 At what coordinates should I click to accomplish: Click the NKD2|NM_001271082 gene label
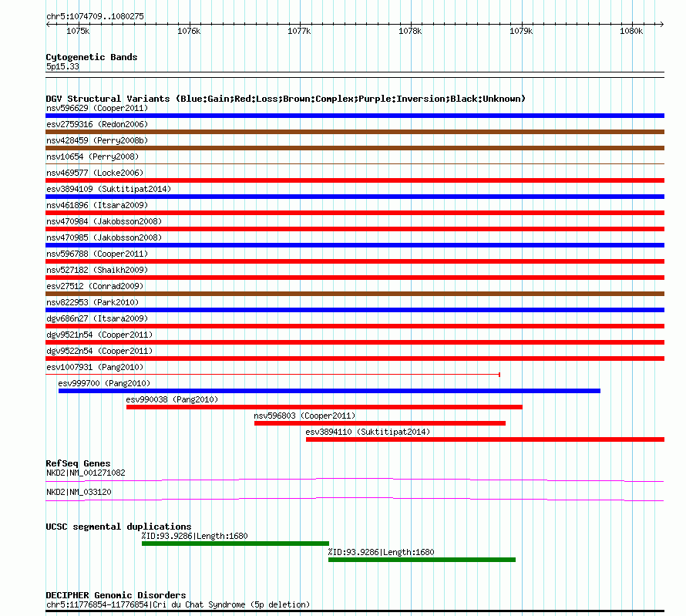[x=86, y=473]
